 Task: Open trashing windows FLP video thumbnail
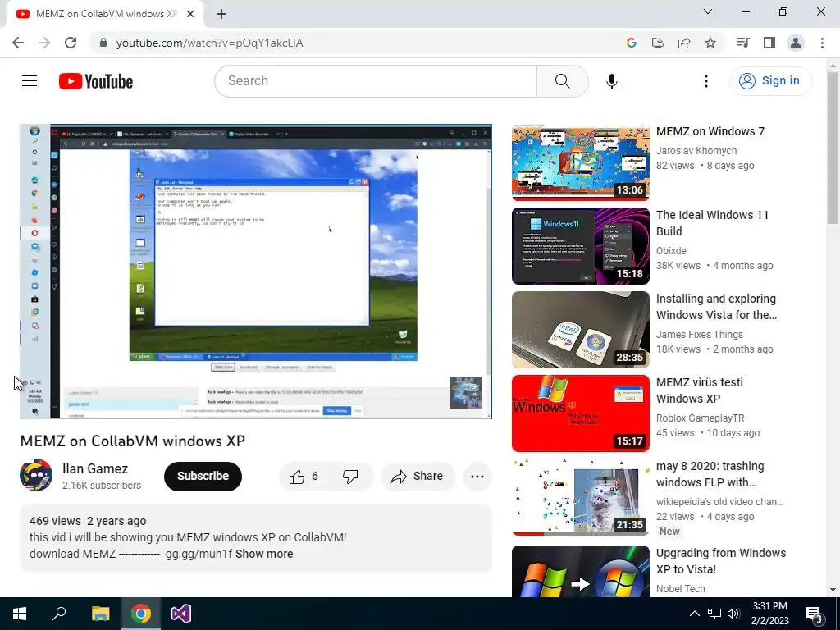click(x=581, y=496)
